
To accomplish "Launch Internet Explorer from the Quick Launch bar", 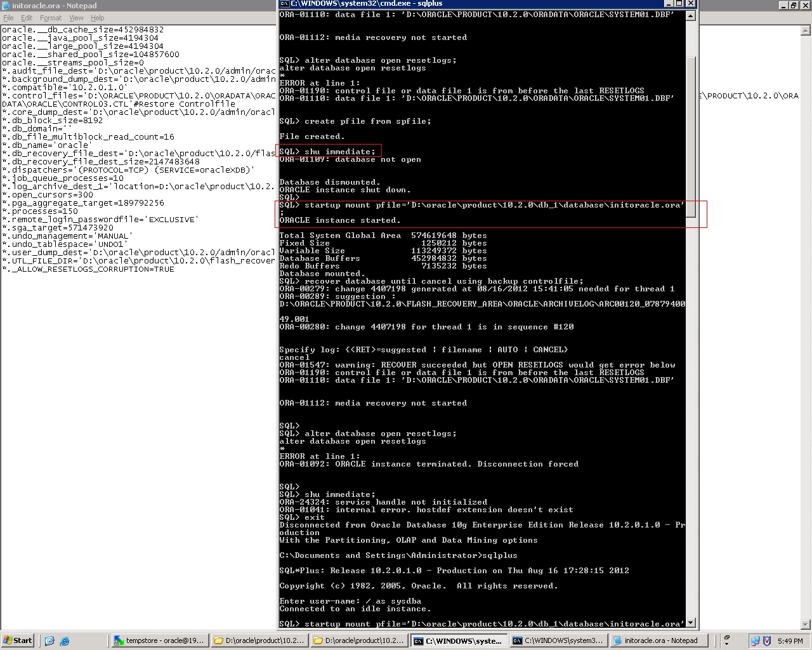I will click(64, 640).
